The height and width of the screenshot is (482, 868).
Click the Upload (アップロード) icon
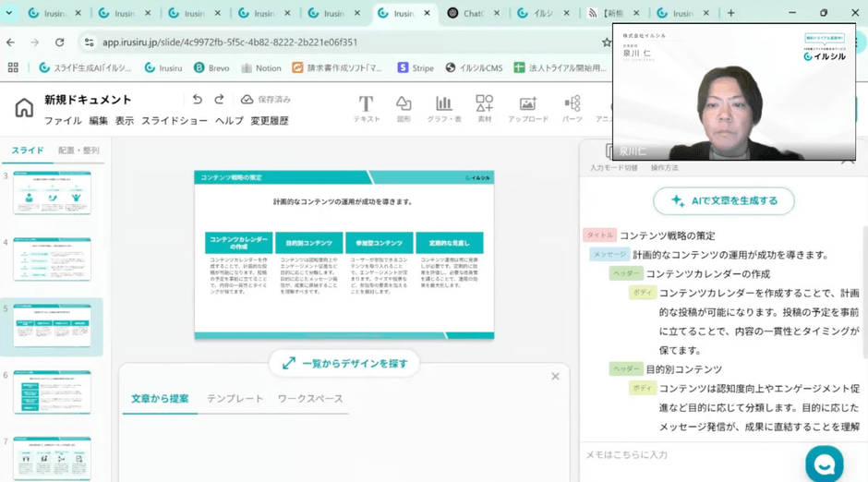pos(527,108)
